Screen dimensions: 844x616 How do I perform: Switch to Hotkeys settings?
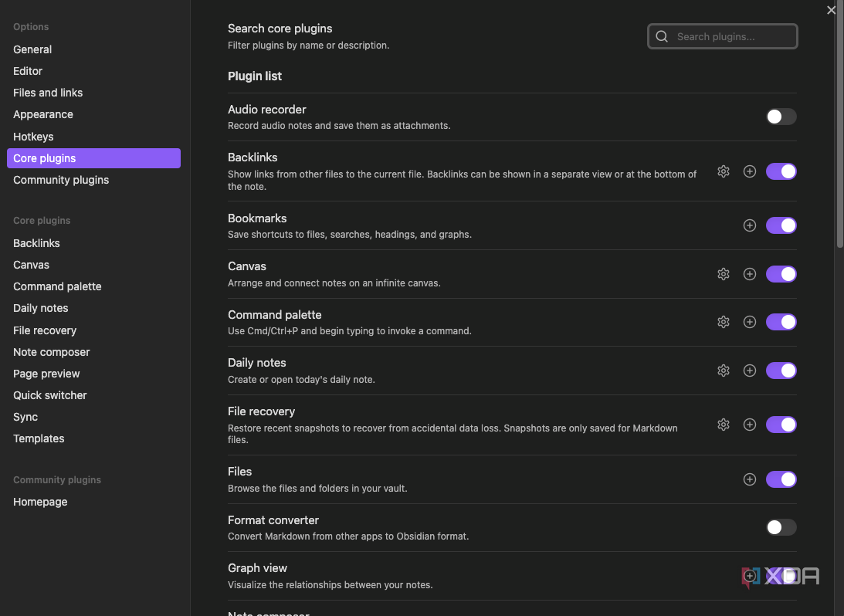(x=93, y=137)
